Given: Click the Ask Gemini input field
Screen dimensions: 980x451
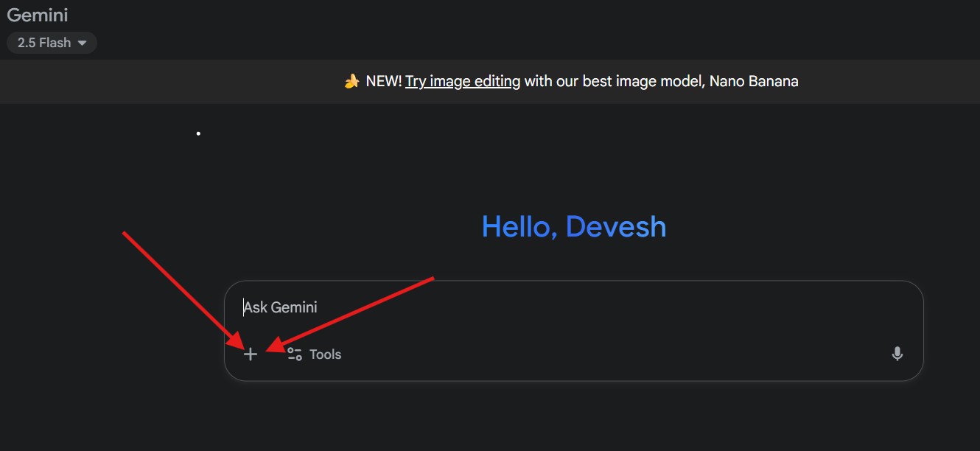Looking at the screenshot, I should pos(573,307).
